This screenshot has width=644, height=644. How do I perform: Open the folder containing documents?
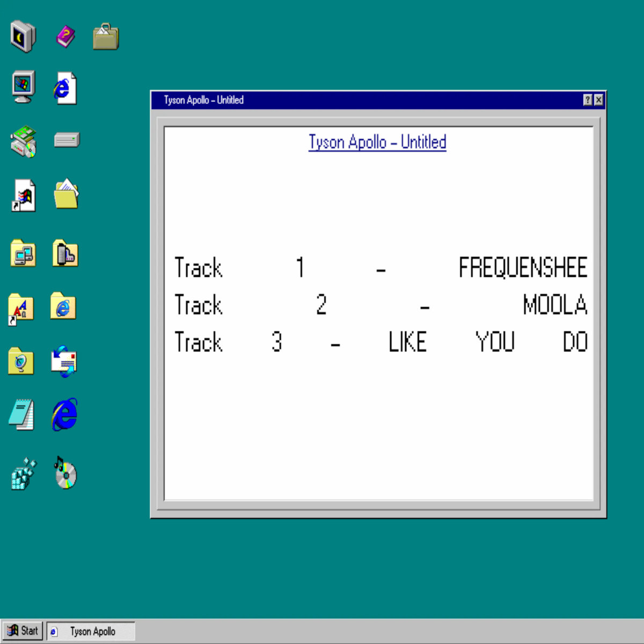pos(66,194)
